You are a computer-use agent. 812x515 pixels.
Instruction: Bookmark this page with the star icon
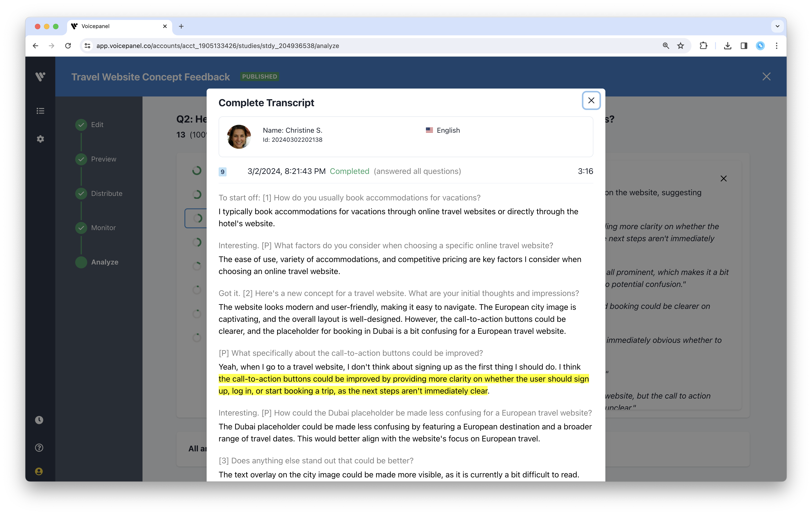click(x=681, y=46)
